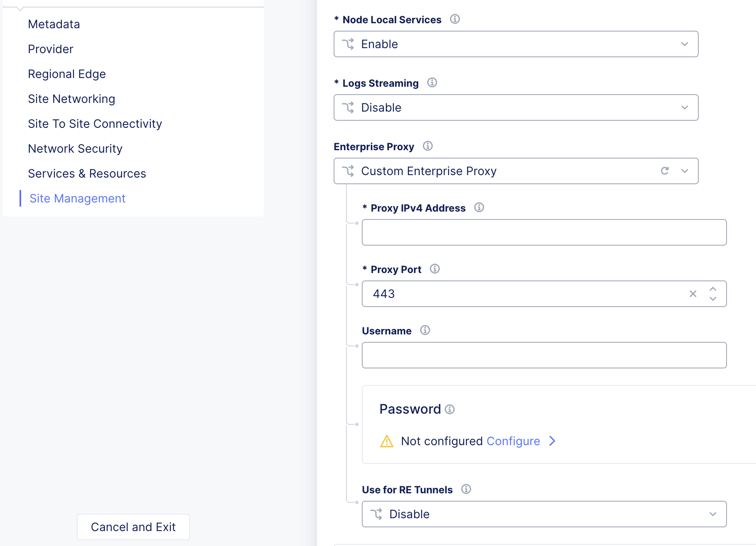Click info icon beside Logs Streaming label
The height and width of the screenshot is (546, 756).
432,83
